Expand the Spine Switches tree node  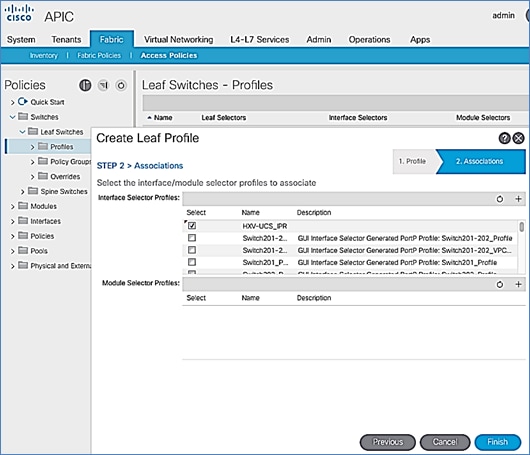22,192
